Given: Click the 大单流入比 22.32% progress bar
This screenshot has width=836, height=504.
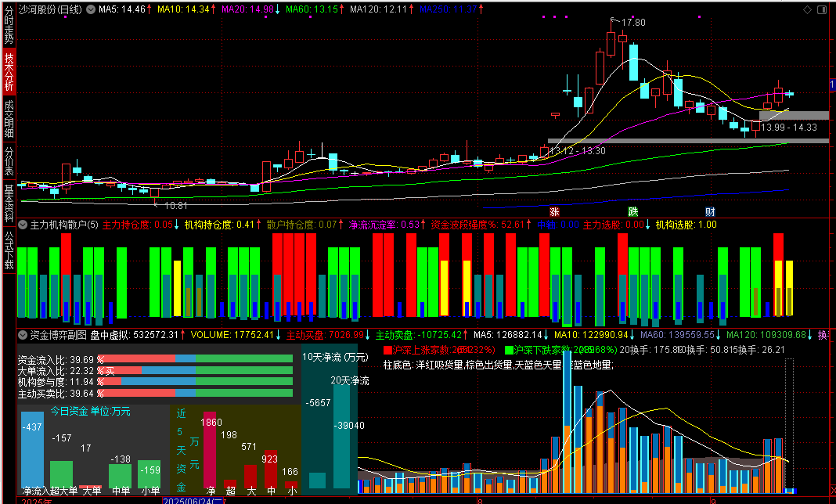Looking at the screenshot, I should coord(195,370).
